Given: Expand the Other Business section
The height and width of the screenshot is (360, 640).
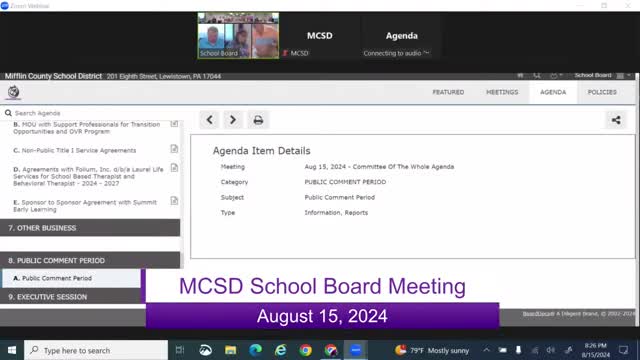Looking at the screenshot, I should tap(90, 228).
